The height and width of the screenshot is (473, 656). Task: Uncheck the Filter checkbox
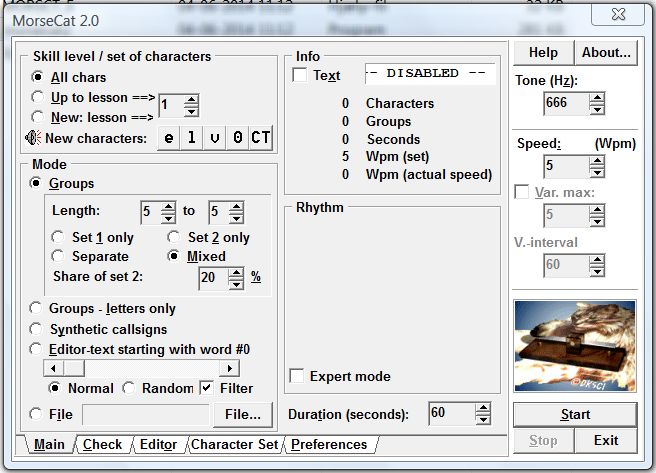pos(207,388)
